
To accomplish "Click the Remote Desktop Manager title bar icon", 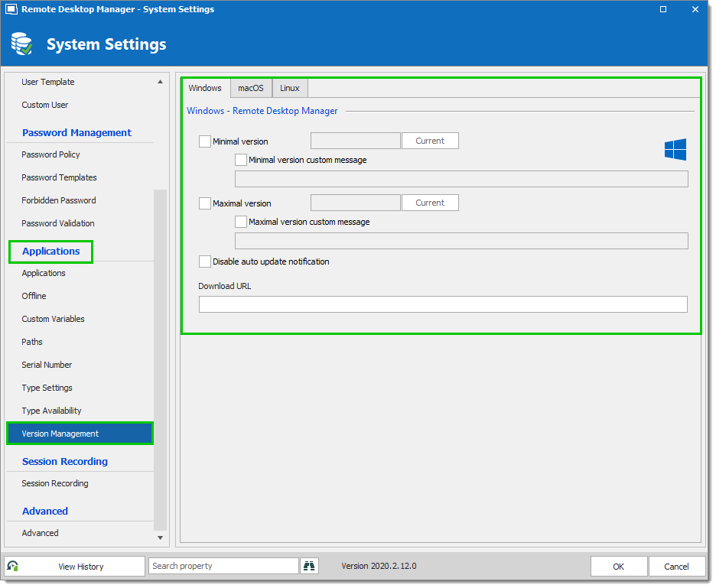I will pos(11,9).
